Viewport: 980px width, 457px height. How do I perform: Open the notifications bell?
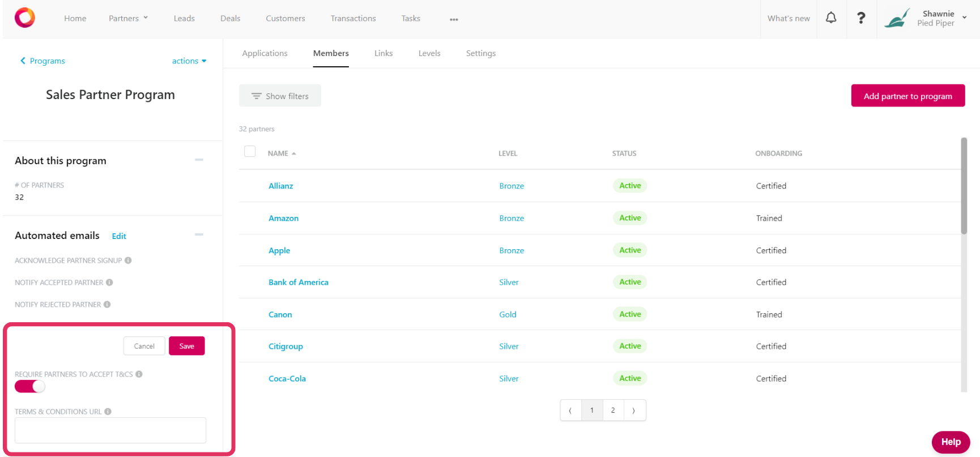pyautogui.click(x=831, y=18)
